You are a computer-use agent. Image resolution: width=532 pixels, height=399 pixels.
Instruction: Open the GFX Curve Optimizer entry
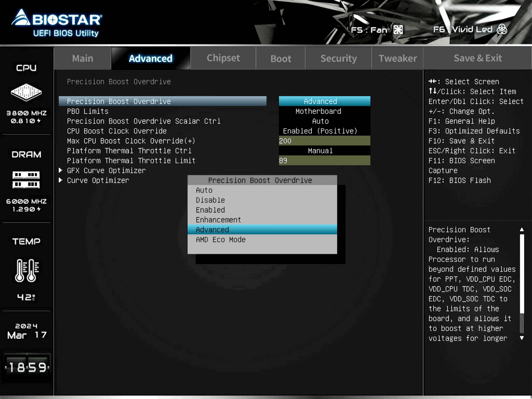[106, 170]
